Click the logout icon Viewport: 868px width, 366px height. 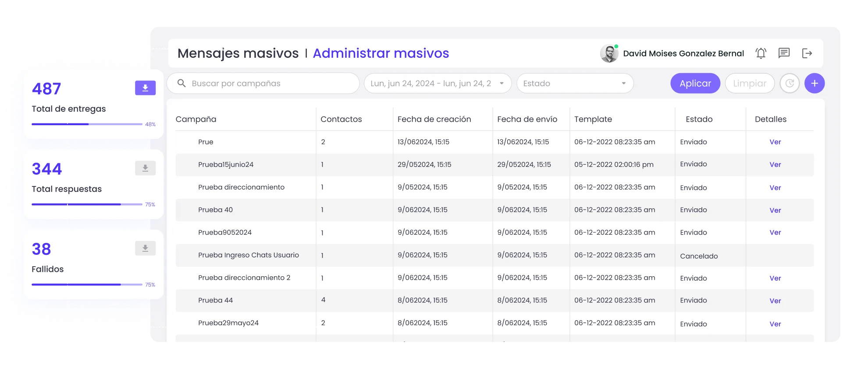[807, 53]
